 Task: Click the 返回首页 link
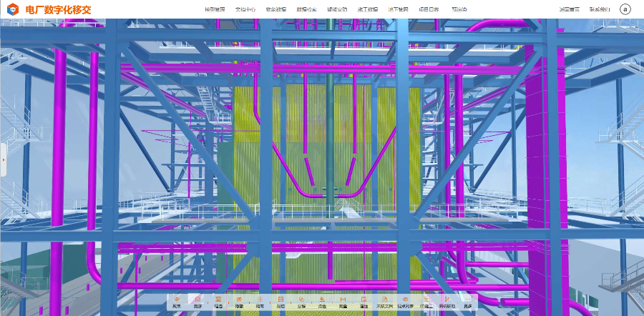click(570, 9)
